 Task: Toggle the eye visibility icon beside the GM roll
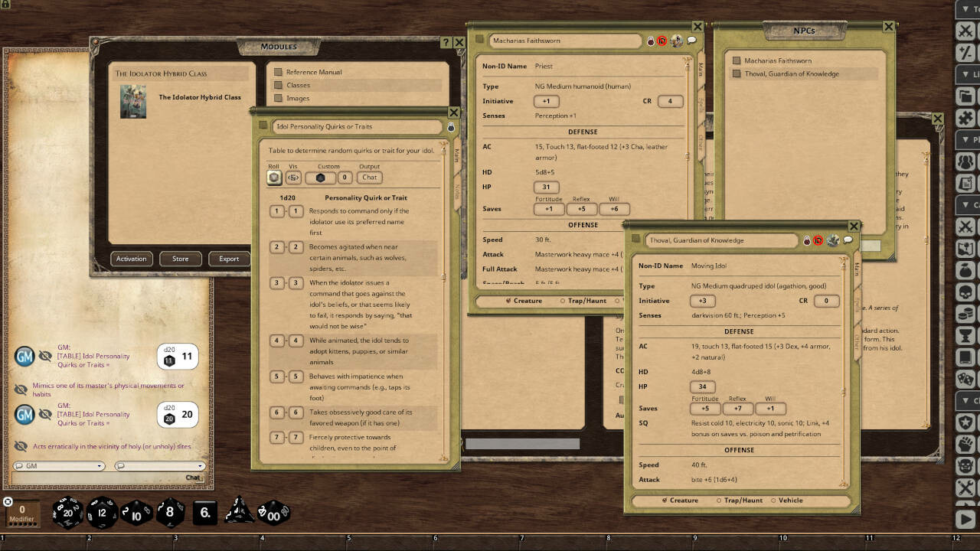pyautogui.click(x=44, y=357)
